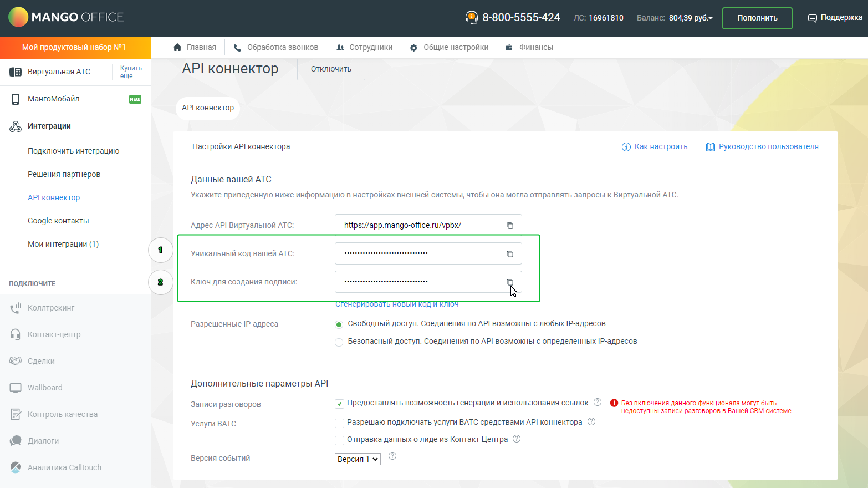Enable connecting ВАТС services via API connector
This screenshot has height=488, width=868.
pos(340,423)
